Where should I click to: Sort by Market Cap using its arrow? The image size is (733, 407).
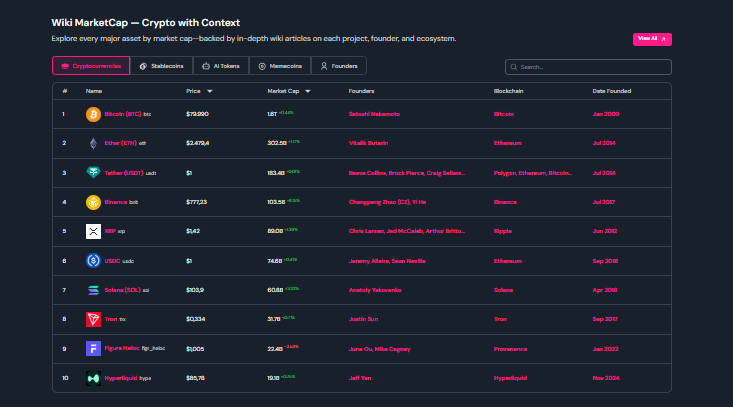coord(308,91)
